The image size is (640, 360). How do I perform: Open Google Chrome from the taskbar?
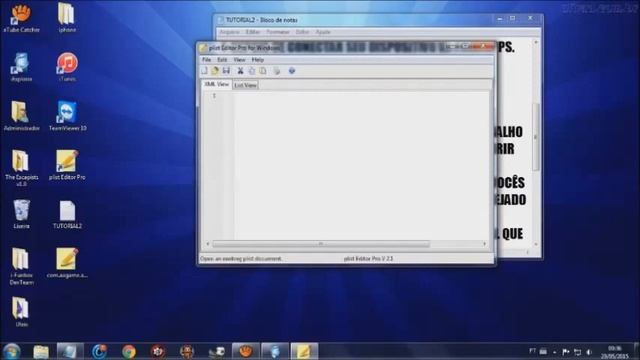point(129,351)
